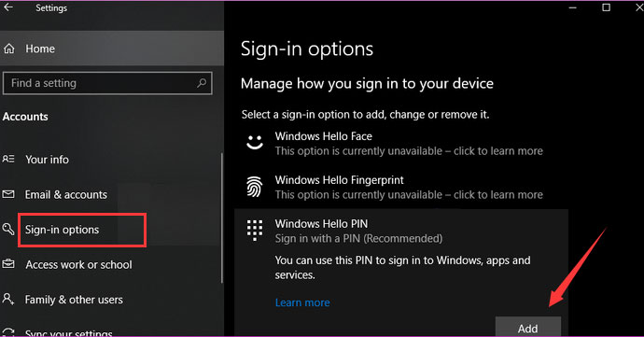Click the search magnifier icon

coord(202,83)
